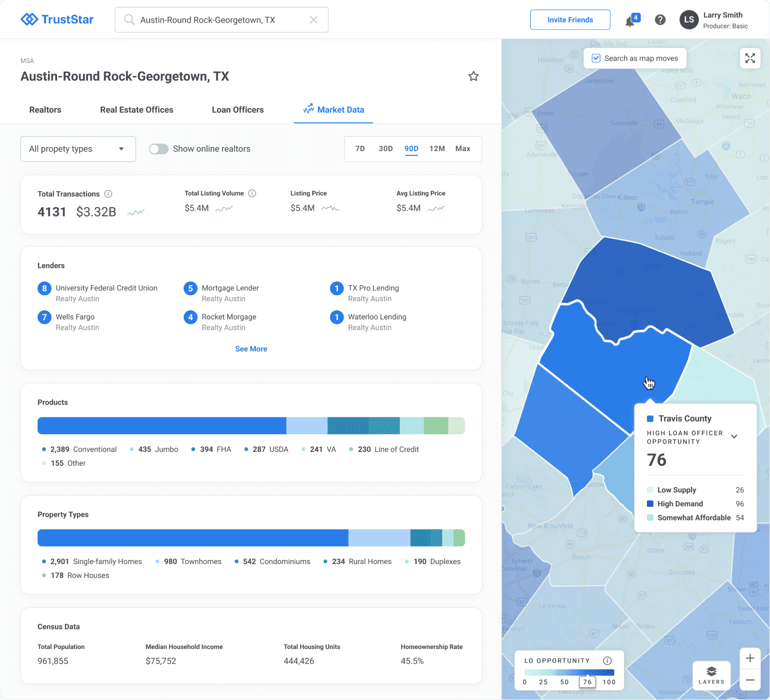Uncheck Search as map moves
The width and height of the screenshot is (770, 700).
[x=596, y=58]
